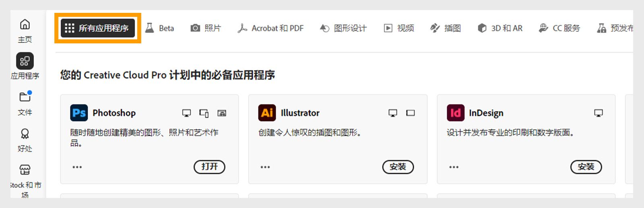Click the InDesign app title text
This screenshot has width=644, height=208.
[x=486, y=113]
